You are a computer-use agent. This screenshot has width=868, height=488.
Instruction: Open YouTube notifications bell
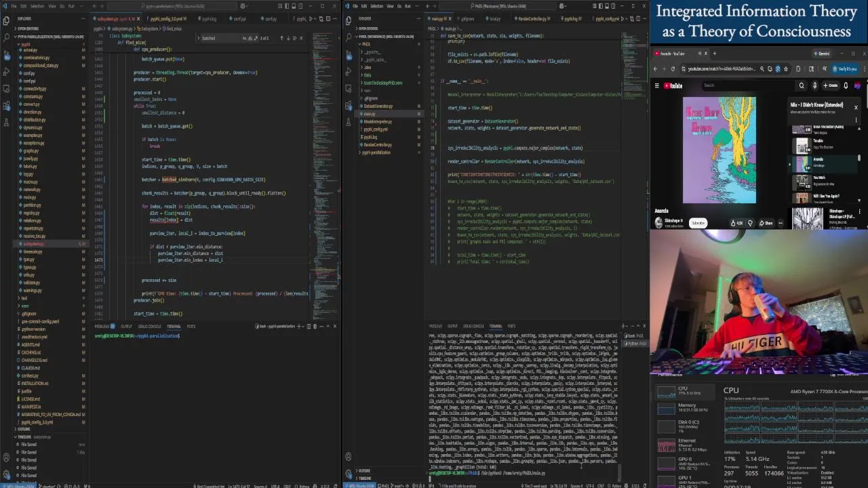[846, 85]
